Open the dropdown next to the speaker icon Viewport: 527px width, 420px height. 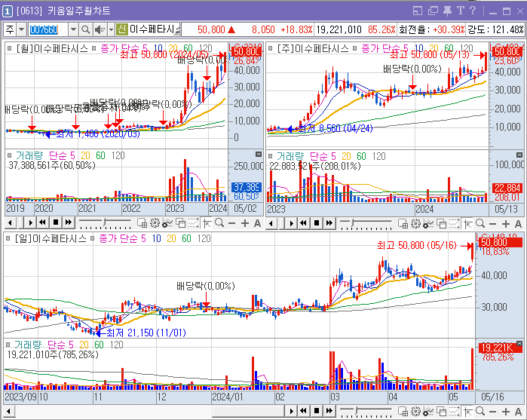point(111,29)
